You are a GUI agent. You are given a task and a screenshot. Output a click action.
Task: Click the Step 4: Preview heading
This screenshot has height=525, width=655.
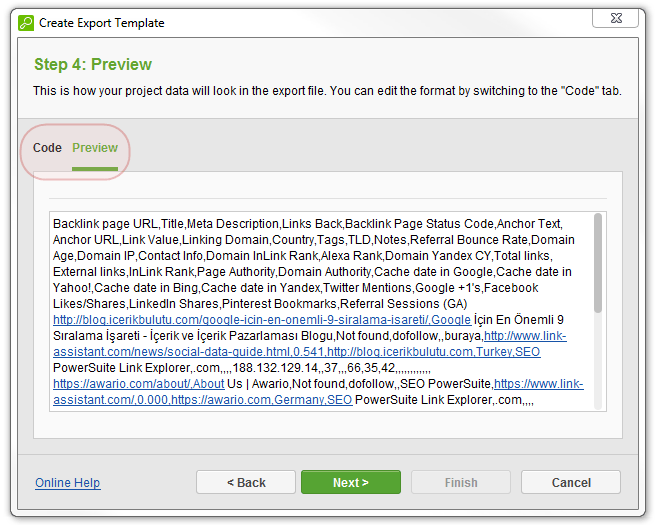tap(93, 64)
